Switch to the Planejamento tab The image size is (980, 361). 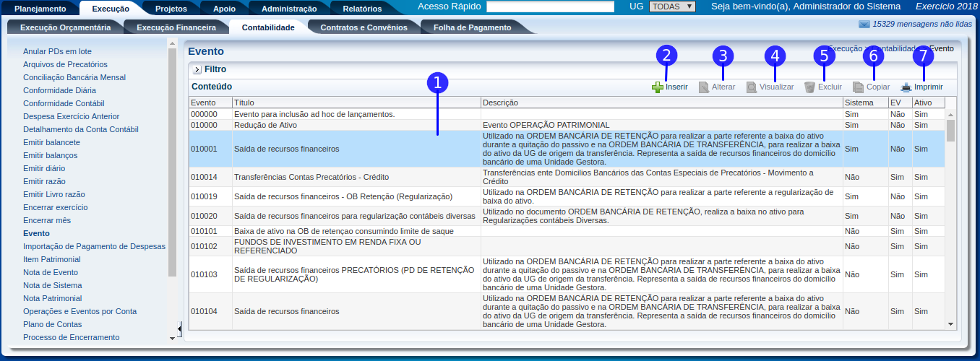40,9
